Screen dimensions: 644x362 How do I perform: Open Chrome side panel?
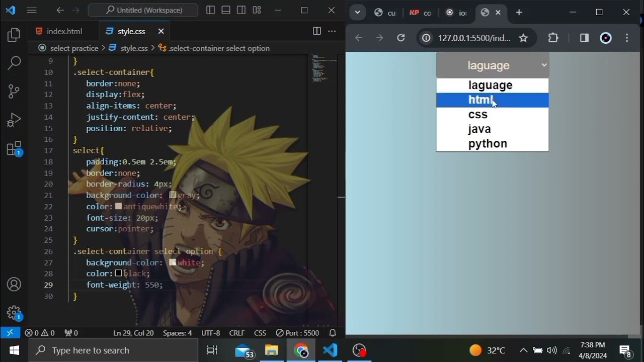584,38
